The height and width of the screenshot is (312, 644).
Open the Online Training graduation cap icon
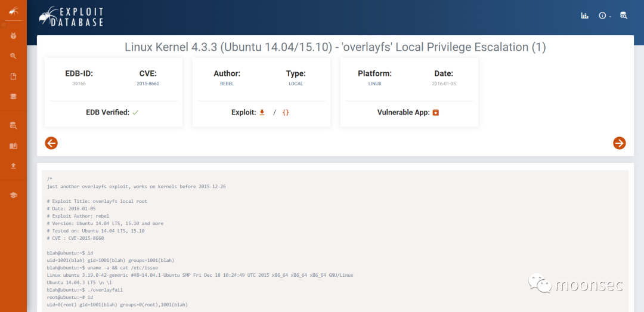(x=13, y=195)
